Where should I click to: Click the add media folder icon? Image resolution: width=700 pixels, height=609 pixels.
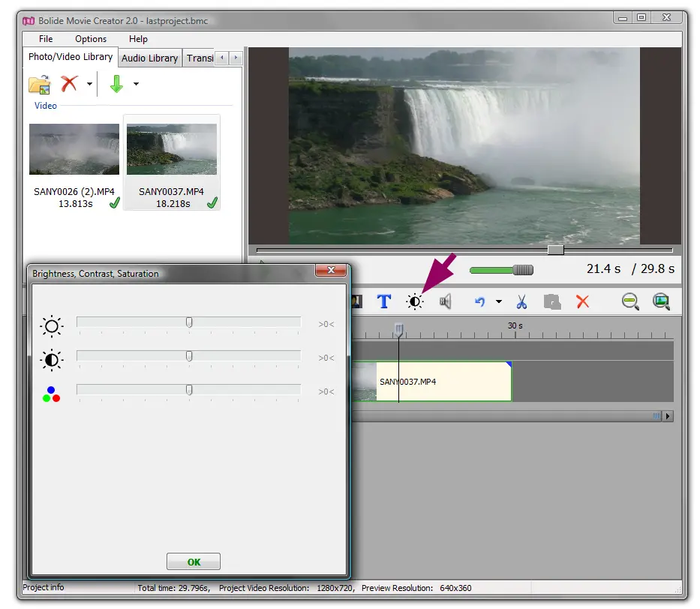tap(39, 84)
